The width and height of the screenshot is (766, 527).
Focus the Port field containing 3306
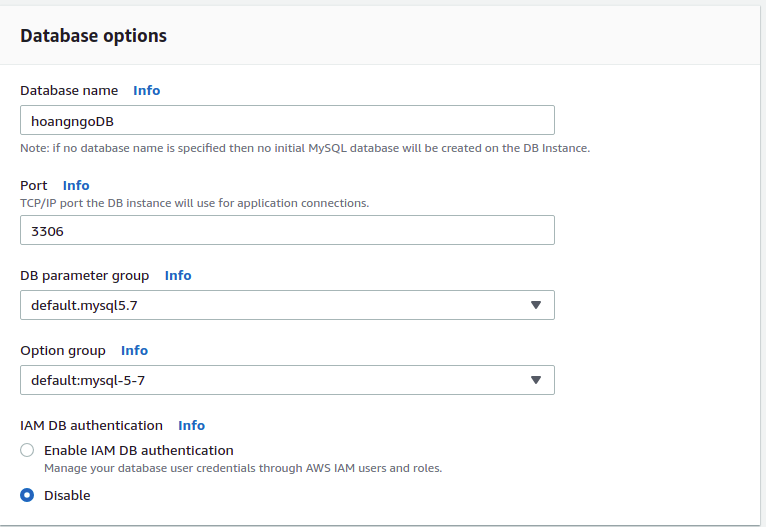(287, 230)
